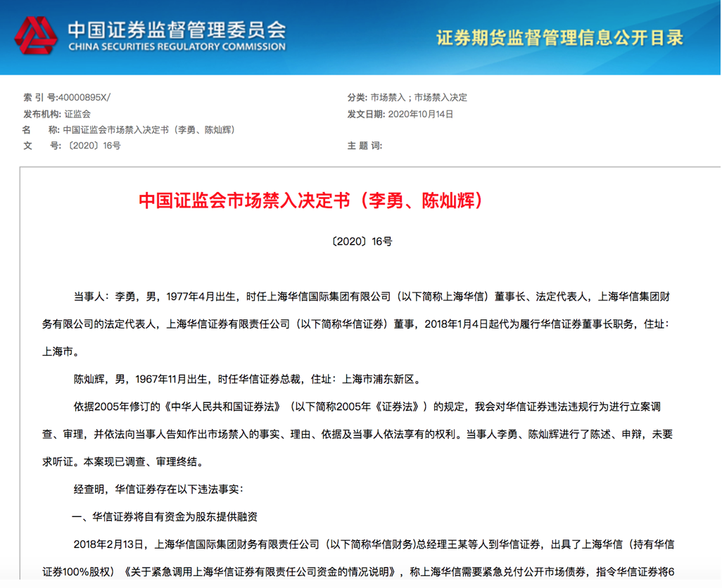Viewport: 722px width, 588px height.
Task: Click the 发文日期 label
Action: 366,114
